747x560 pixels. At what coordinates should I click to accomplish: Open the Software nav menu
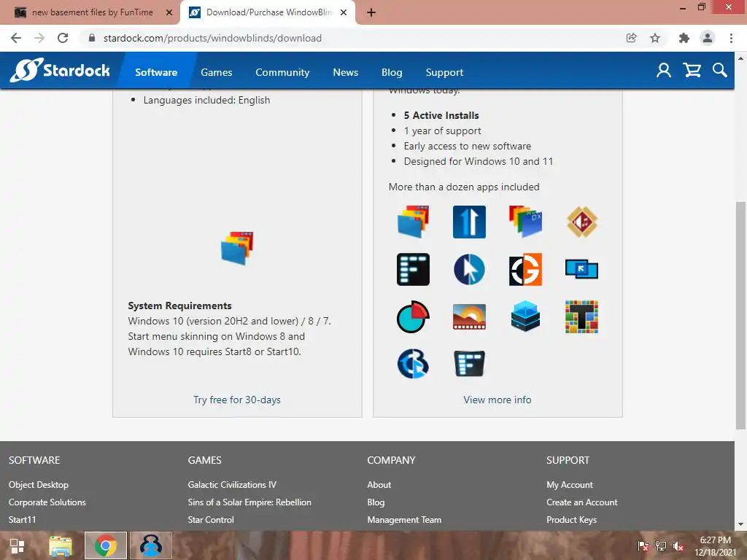(156, 72)
